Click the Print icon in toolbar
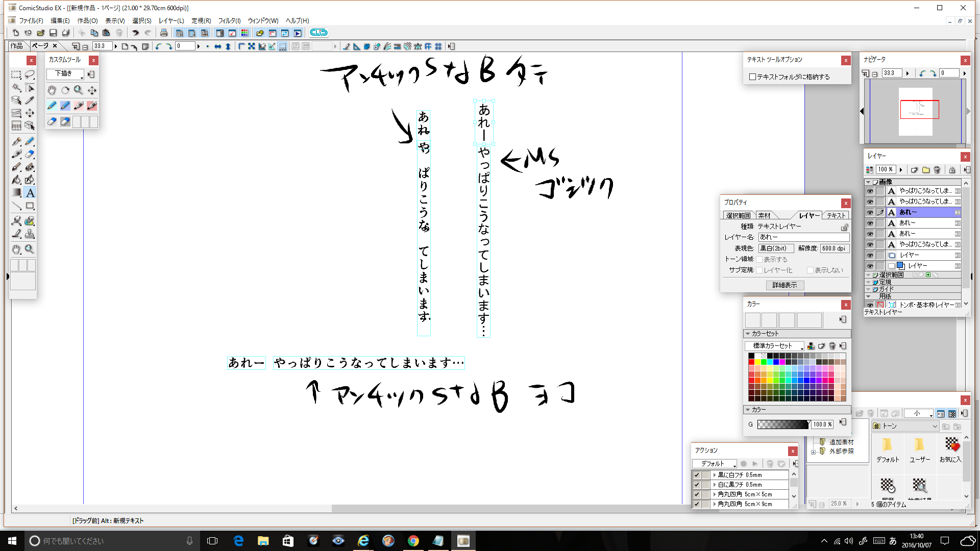This screenshot has width=980, height=551. tap(163, 33)
